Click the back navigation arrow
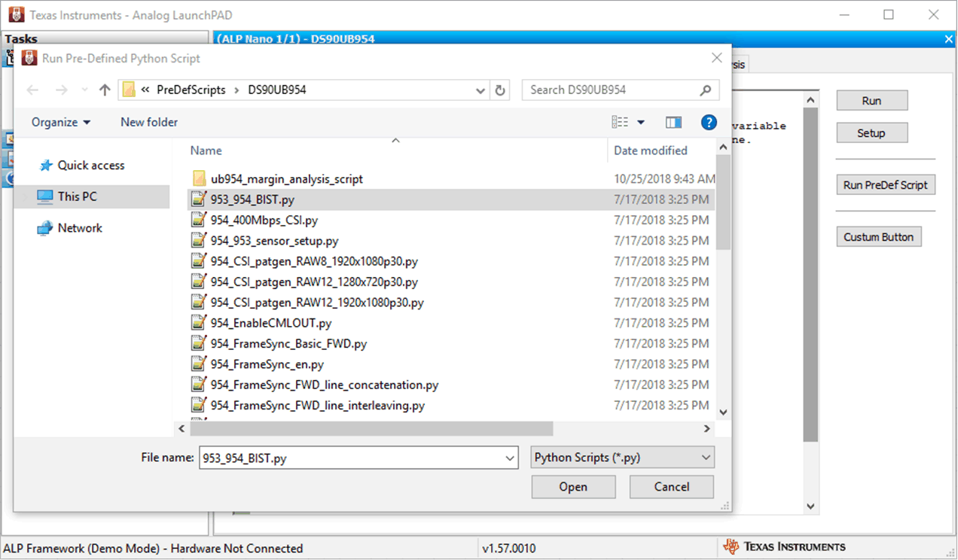This screenshot has width=958, height=560. (x=32, y=90)
